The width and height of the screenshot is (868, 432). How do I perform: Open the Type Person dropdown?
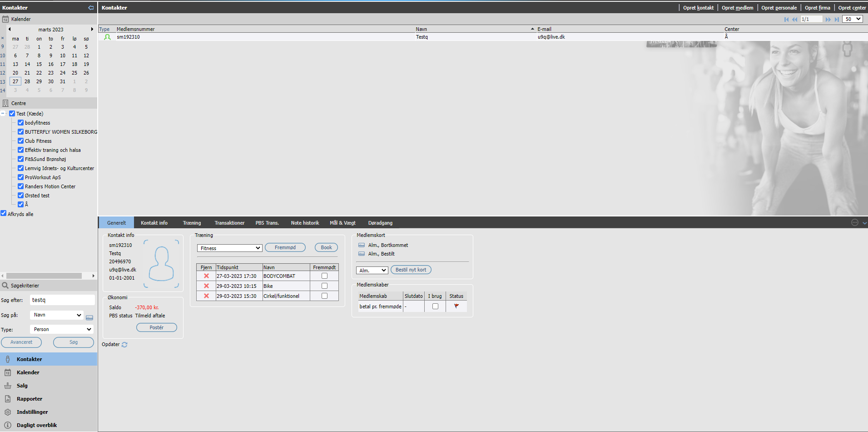tap(61, 329)
